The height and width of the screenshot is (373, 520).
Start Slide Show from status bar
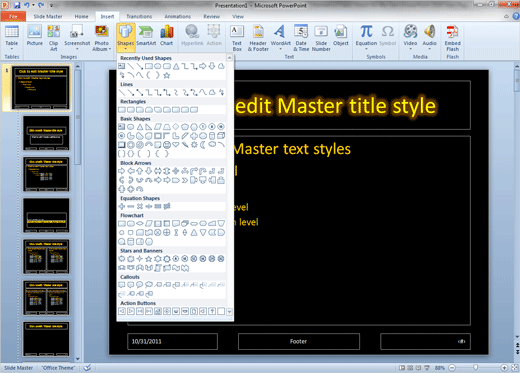[426, 368]
